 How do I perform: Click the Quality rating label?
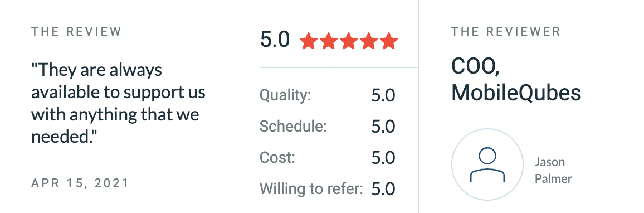[285, 96]
